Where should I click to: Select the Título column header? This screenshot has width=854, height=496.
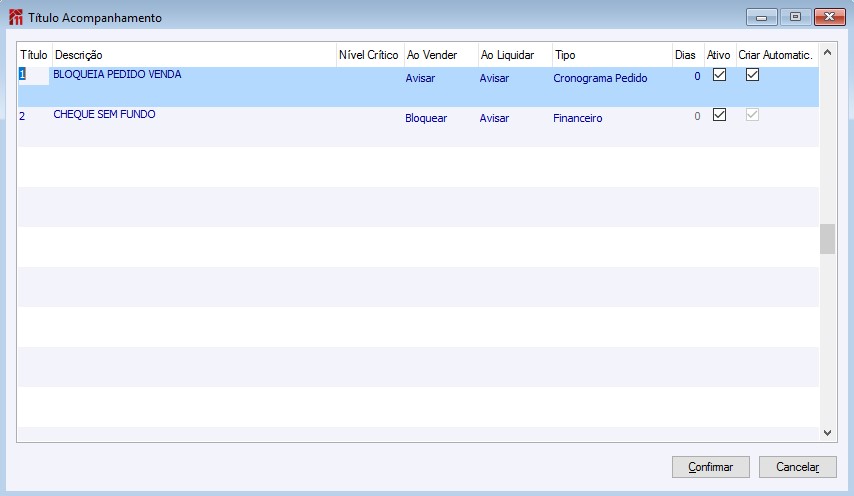coord(35,55)
